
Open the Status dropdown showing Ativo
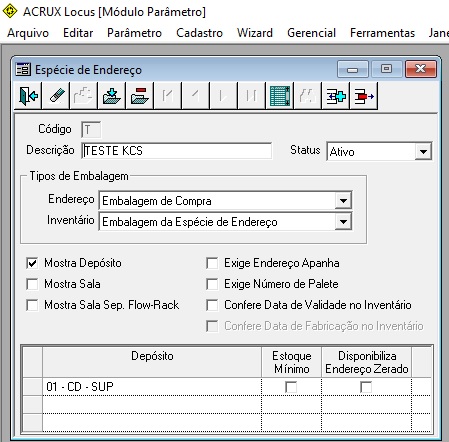point(423,152)
